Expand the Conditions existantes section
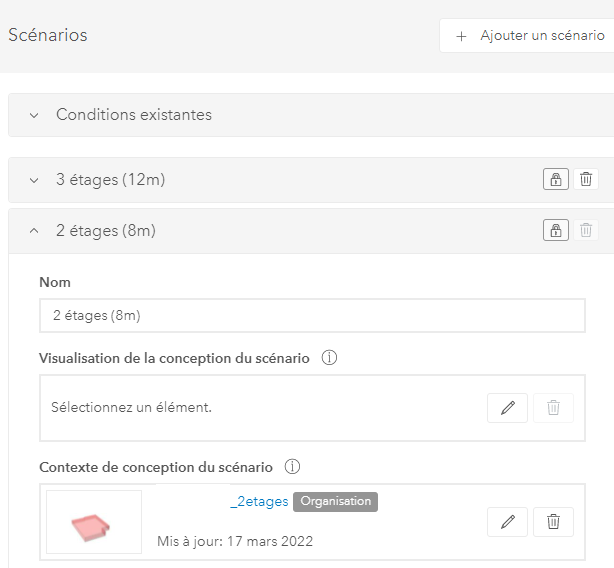Viewport: 614px width, 568px height. pos(34,115)
